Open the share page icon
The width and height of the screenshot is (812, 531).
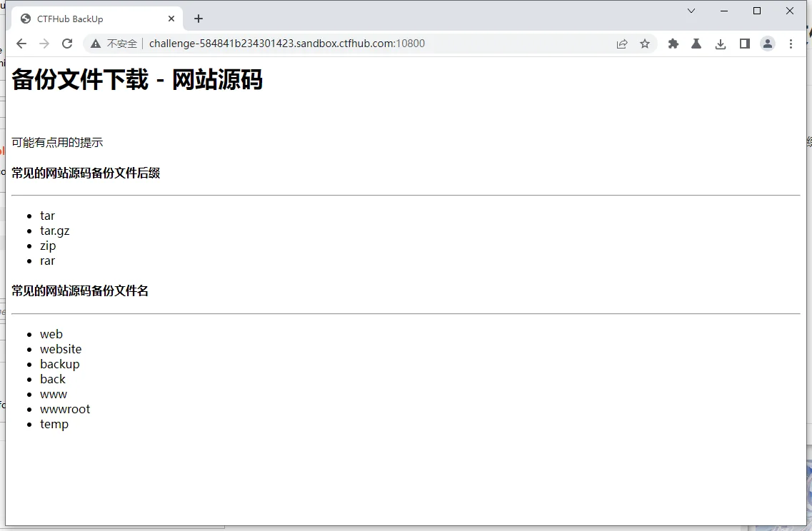(x=622, y=44)
